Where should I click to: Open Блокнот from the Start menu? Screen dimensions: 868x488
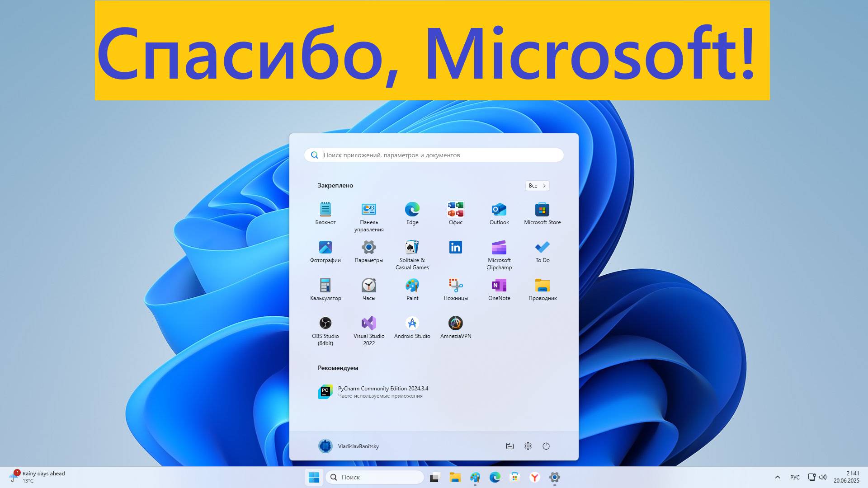pyautogui.click(x=325, y=212)
